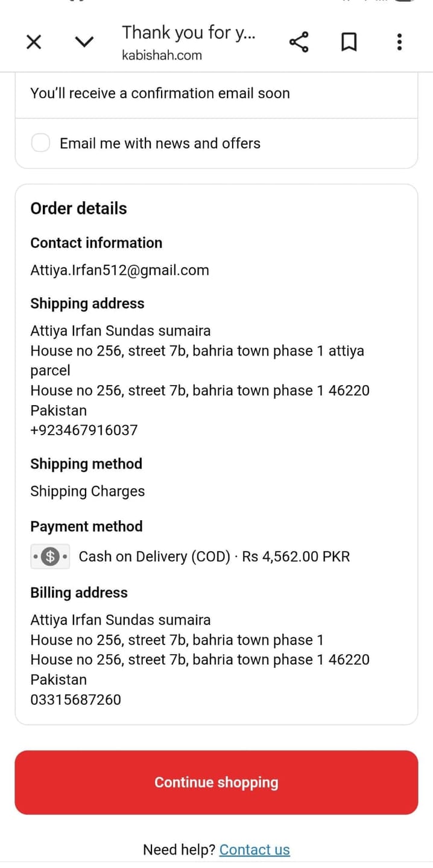Tap the Billing address heading

point(79,593)
